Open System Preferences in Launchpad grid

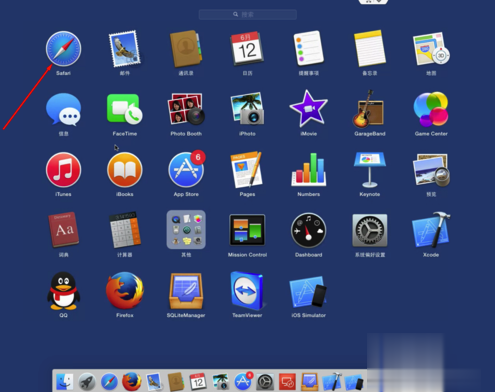(x=370, y=230)
